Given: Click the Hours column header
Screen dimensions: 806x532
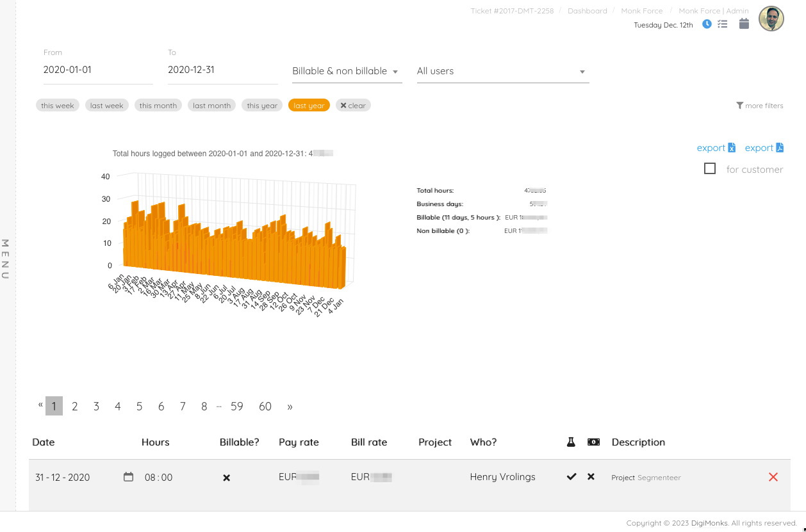Looking at the screenshot, I should click(156, 442).
